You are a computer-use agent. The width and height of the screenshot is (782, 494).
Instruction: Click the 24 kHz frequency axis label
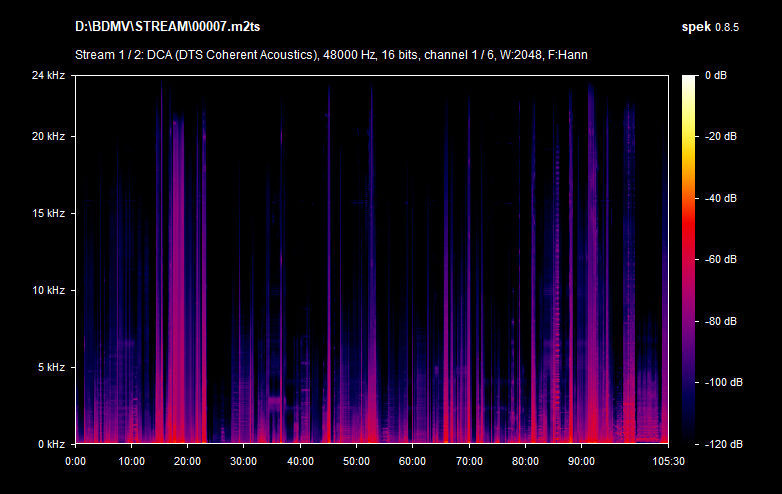pos(49,76)
